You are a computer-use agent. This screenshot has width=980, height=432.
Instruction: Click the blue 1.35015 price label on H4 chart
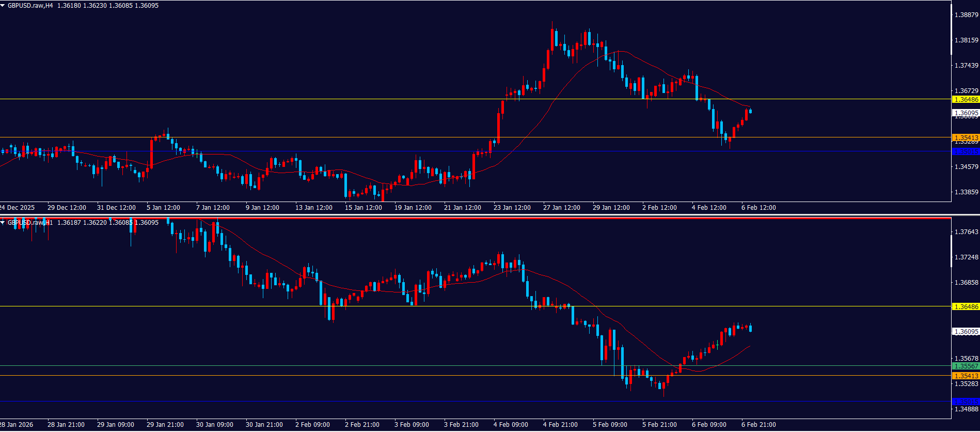[966, 151]
